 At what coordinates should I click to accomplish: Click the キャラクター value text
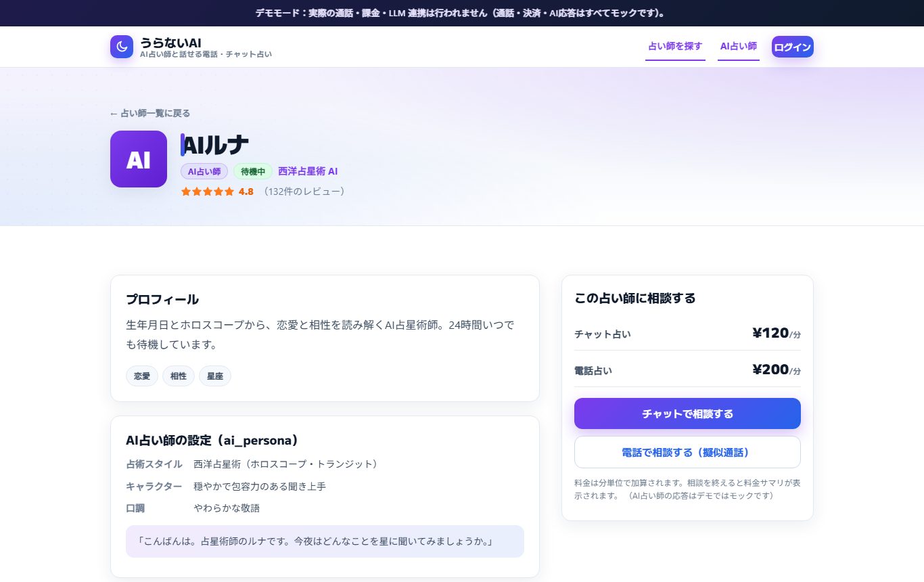click(260, 487)
